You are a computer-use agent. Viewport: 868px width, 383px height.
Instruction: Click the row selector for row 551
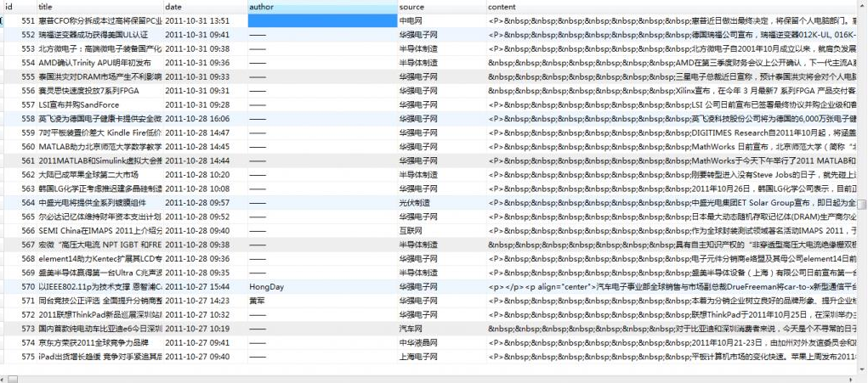pyautogui.click(x=3, y=20)
